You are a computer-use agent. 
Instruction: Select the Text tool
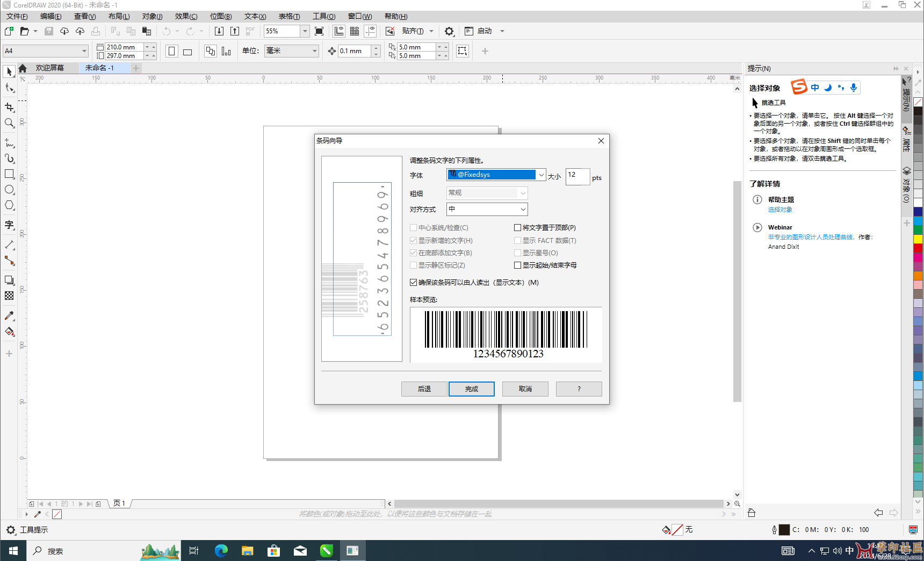click(x=9, y=225)
